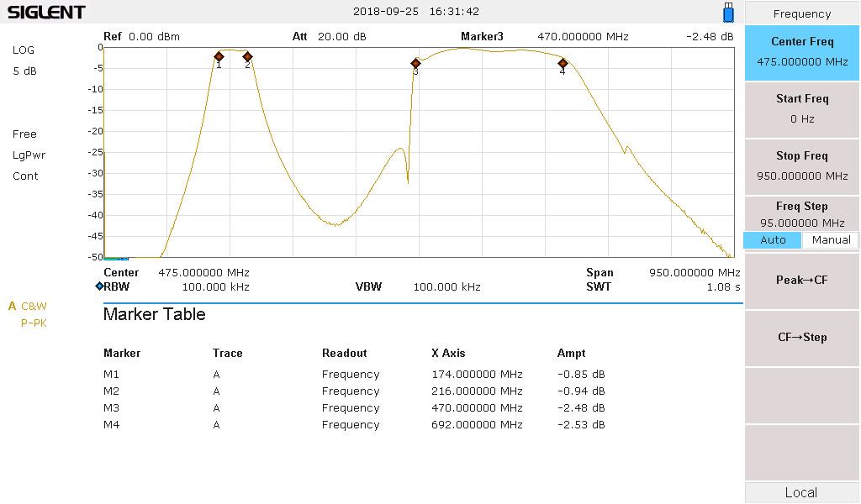
Task: Click the -0.85 dB amplitude cell
Action: pos(581,375)
